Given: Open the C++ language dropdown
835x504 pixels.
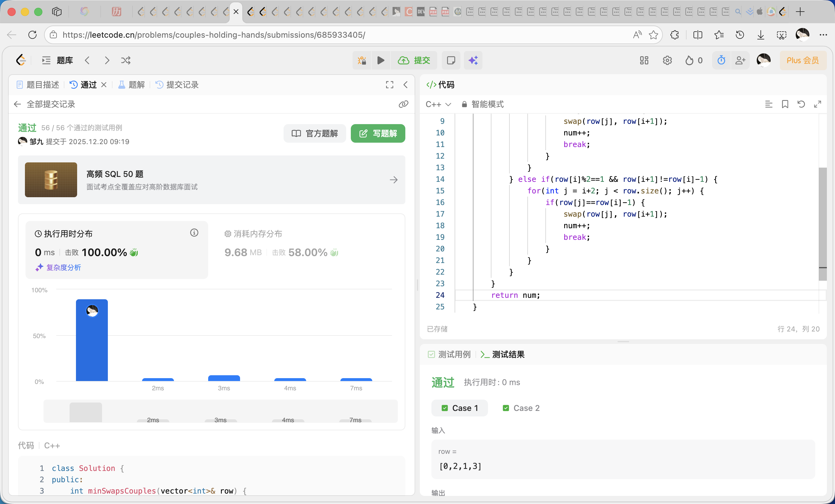Looking at the screenshot, I should pos(438,104).
